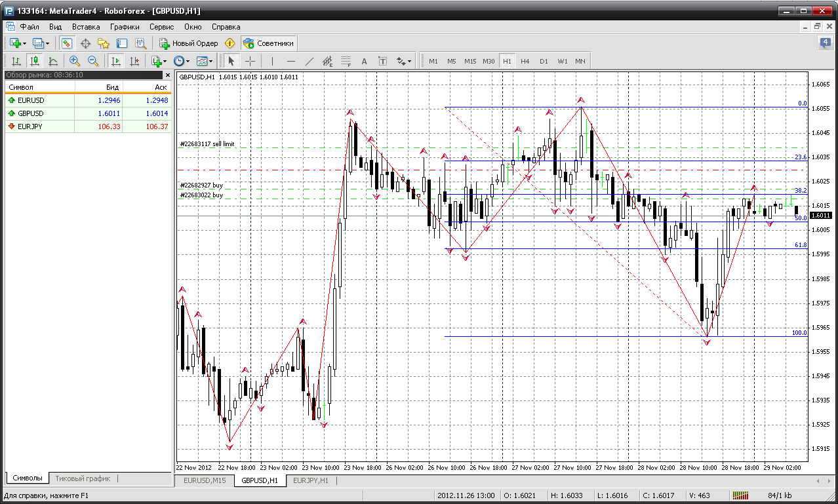Select the vertical line drawing tool
Viewport: 838px width, 504px height.
tap(272, 61)
